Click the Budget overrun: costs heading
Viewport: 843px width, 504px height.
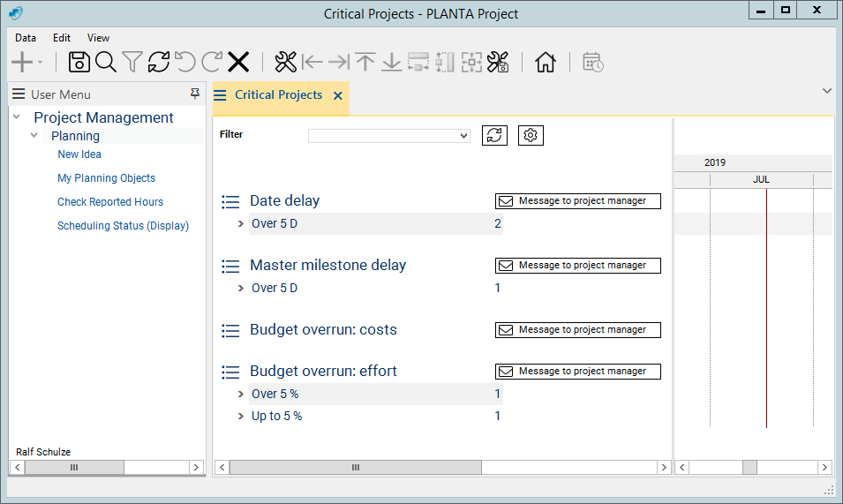tap(323, 329)
